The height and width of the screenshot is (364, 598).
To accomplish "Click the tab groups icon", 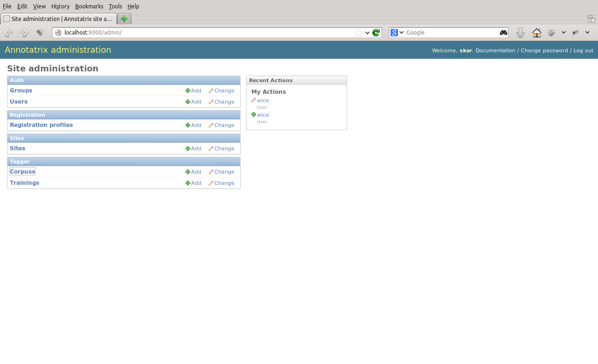I will [x=591, y=19].
